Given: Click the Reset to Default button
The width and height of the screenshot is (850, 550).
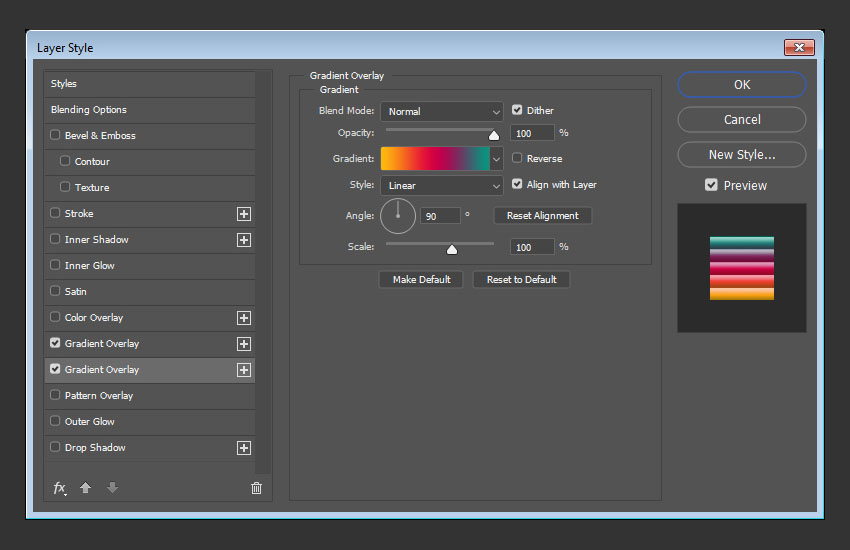Looking at the screenshot, I should click(x=521, y=280).
